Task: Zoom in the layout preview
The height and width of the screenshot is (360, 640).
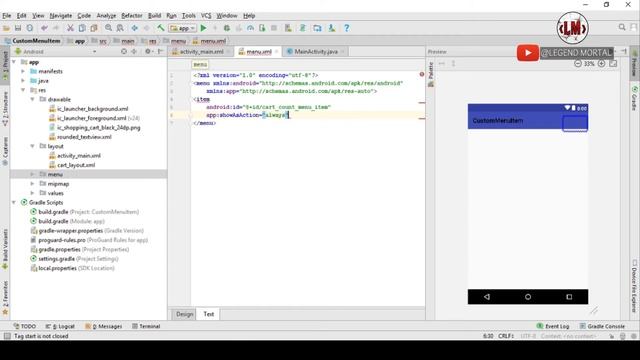Action: [x=601, y=64]
